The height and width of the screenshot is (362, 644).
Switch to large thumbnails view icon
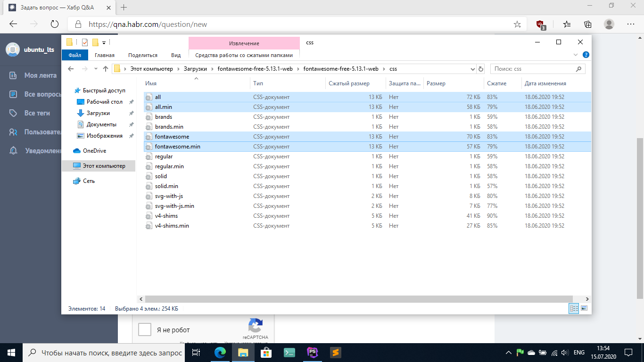point(584,308)
